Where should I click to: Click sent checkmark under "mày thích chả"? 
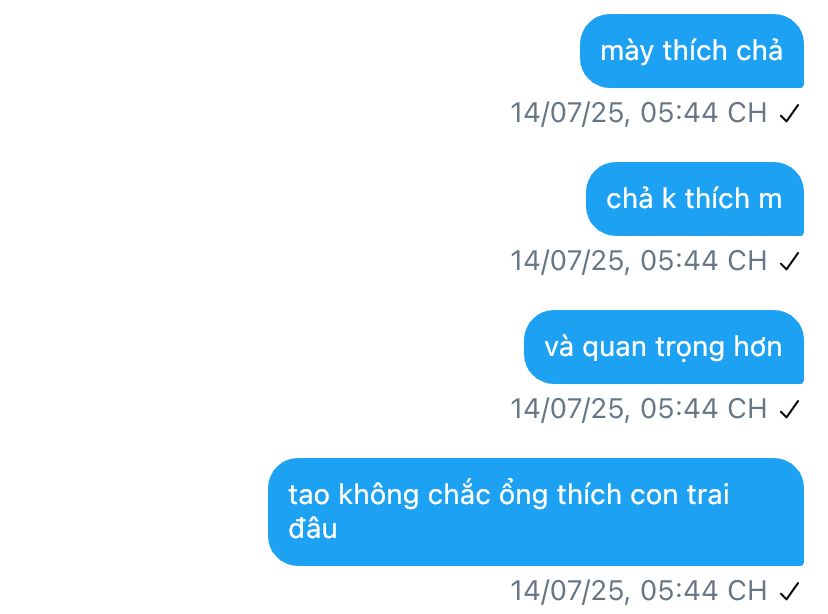click(789, 114)
